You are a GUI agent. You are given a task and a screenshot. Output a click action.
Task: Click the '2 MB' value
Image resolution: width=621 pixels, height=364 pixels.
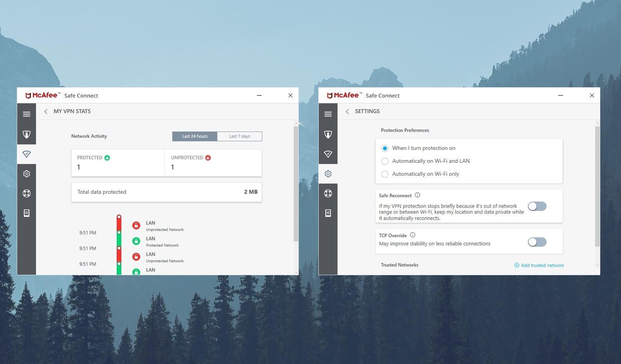coord(251,192)
